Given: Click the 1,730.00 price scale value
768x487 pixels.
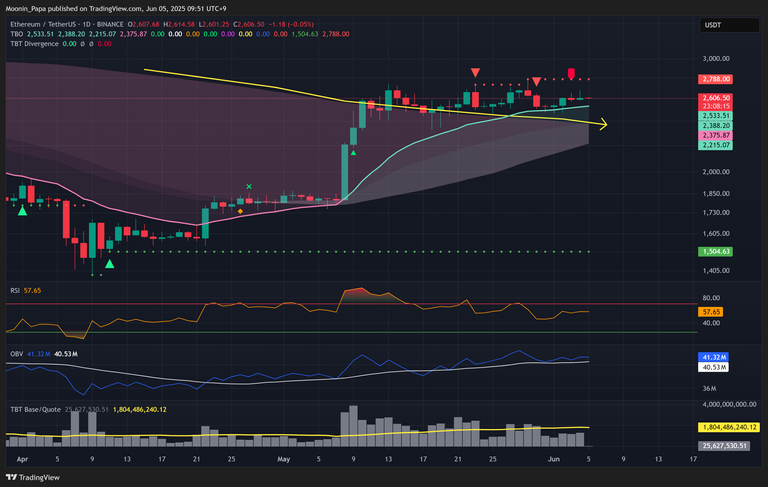Looking at the screenshot, I should 716,213.
